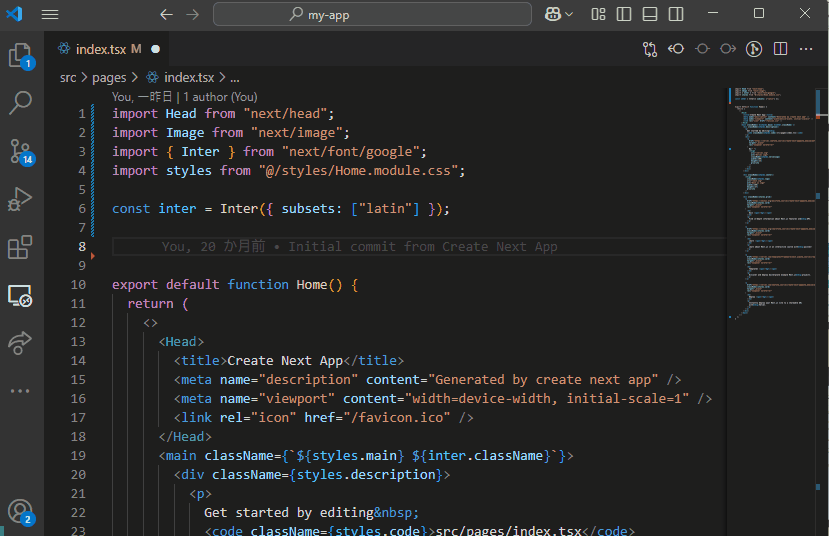Viewport: 829px width, 536px height.
Task: Go to previous revision arrow icon
Action: click(x=676, y=49)
